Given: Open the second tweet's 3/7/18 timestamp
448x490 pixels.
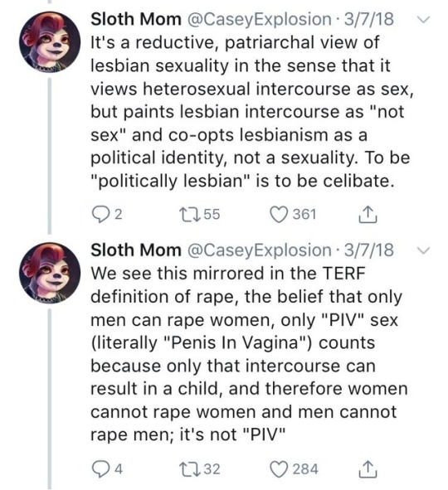Looking at the screenshot, I should [368, 250].
